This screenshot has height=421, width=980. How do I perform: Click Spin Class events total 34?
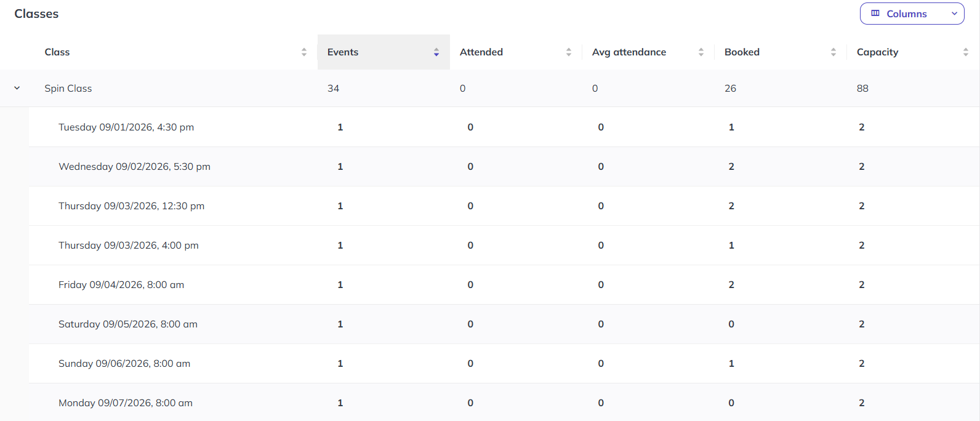[333, 88]
